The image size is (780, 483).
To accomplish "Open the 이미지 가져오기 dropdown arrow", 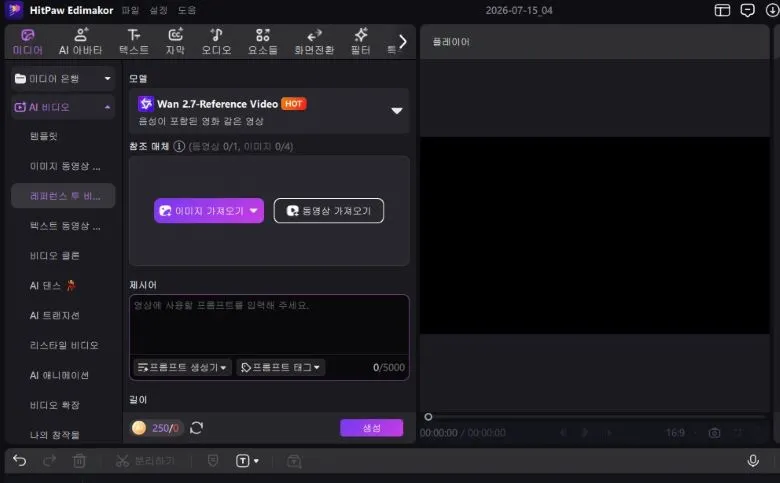I will (x=254, y=211).
